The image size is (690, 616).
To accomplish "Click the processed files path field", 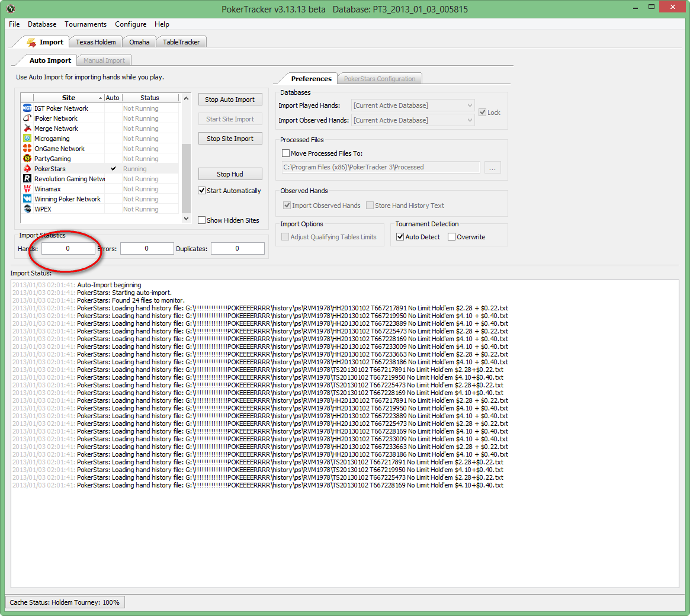I will point(381,167).
